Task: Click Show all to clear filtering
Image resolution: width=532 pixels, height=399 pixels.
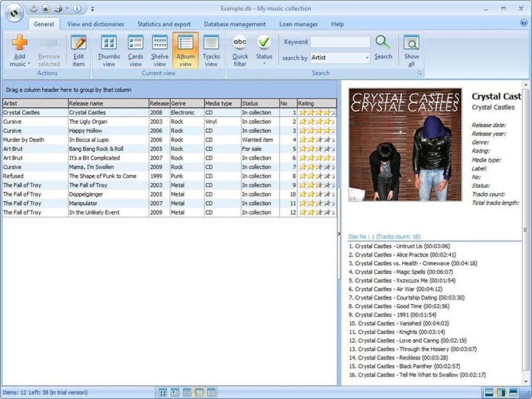Action: pos(411,50)
